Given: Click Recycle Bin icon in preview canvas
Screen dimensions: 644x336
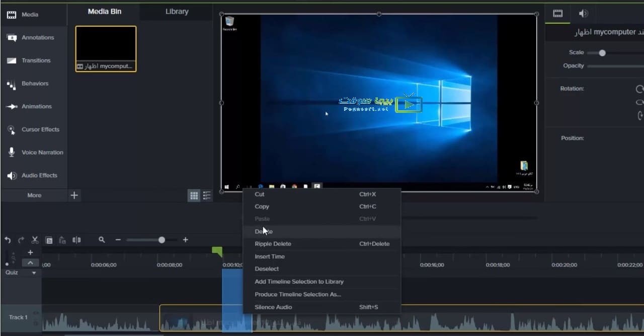Looking at the screenshot, I should pos(230,24).
